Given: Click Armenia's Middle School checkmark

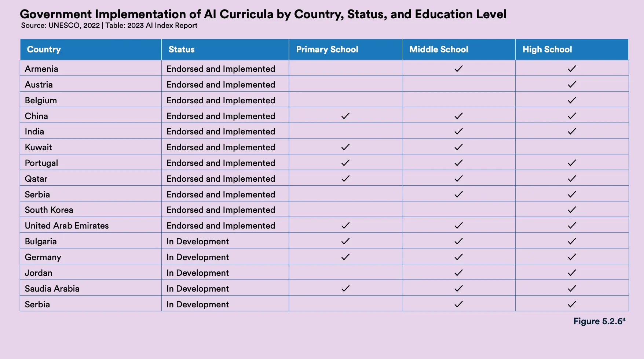Looking at the screenshot, I should (x=458, y=69).
